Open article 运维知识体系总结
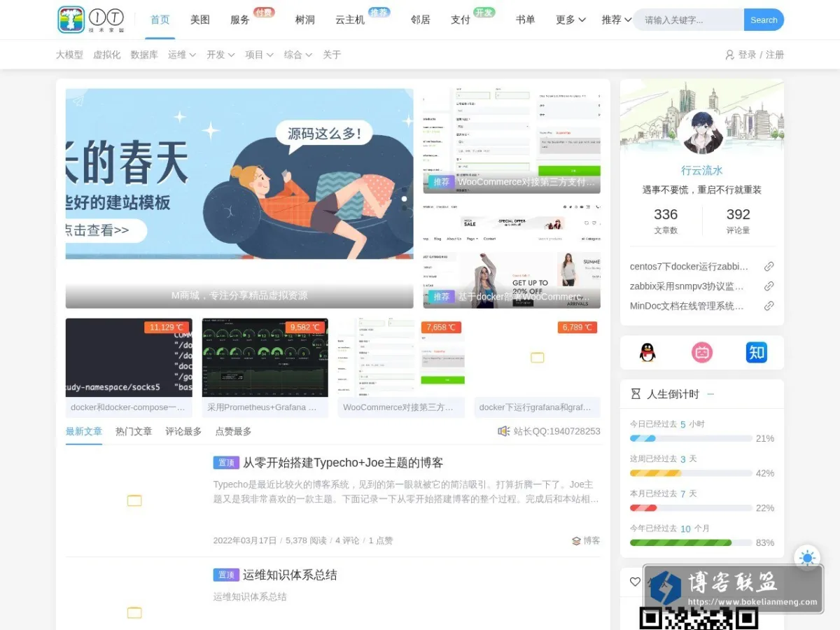The width and height of the screenshot is (840, 630). tap(290, 575)
